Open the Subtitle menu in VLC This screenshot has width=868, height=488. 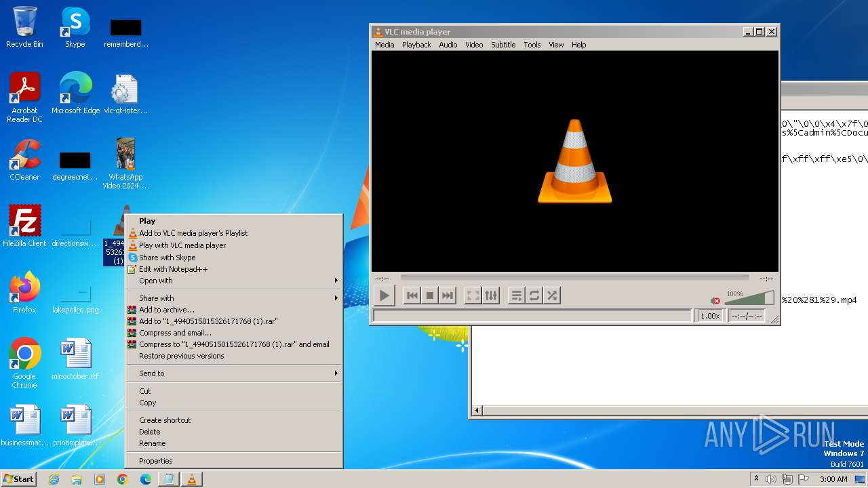[503, 45]
